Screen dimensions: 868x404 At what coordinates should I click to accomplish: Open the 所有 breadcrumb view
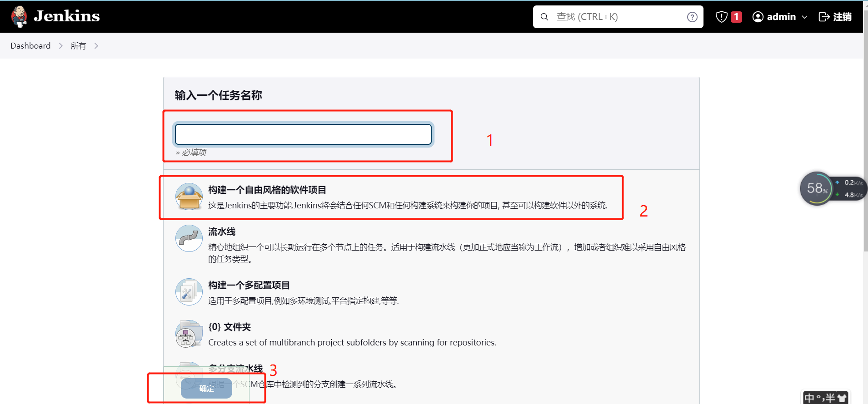tap(78, 46)
